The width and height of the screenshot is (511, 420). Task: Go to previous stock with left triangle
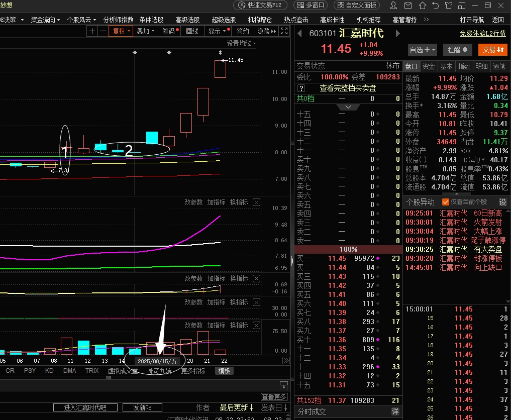coord(299,33)
